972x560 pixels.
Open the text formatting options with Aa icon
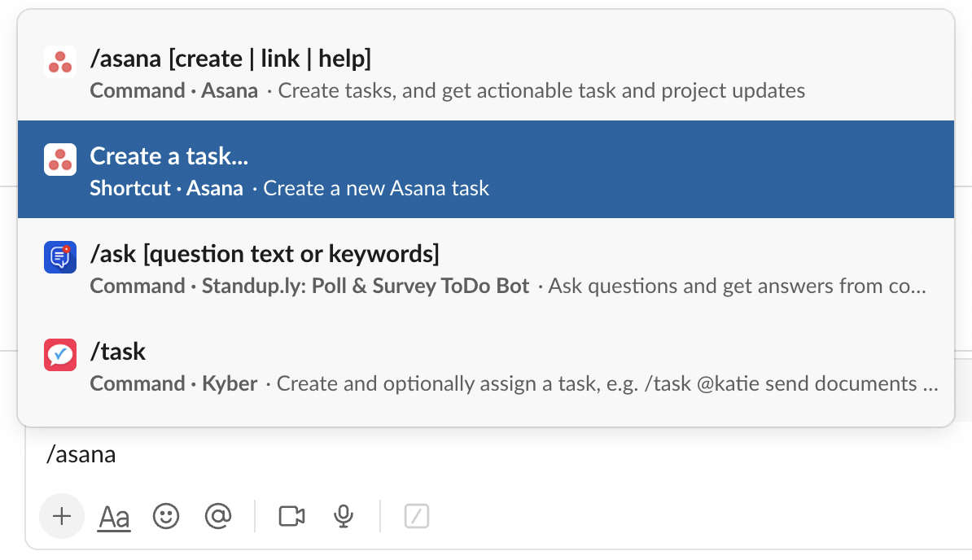click(114, 516)
